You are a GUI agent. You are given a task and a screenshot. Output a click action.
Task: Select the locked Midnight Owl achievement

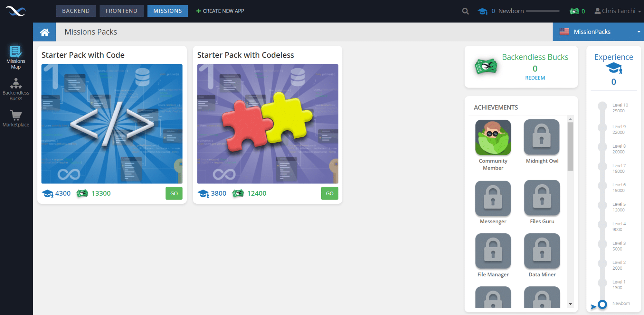coord(542,137)
